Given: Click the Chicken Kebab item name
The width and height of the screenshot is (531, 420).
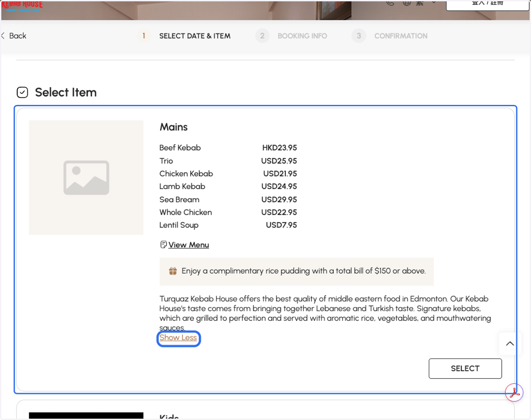Looking at the screenshot, I should tap(186, 173).
